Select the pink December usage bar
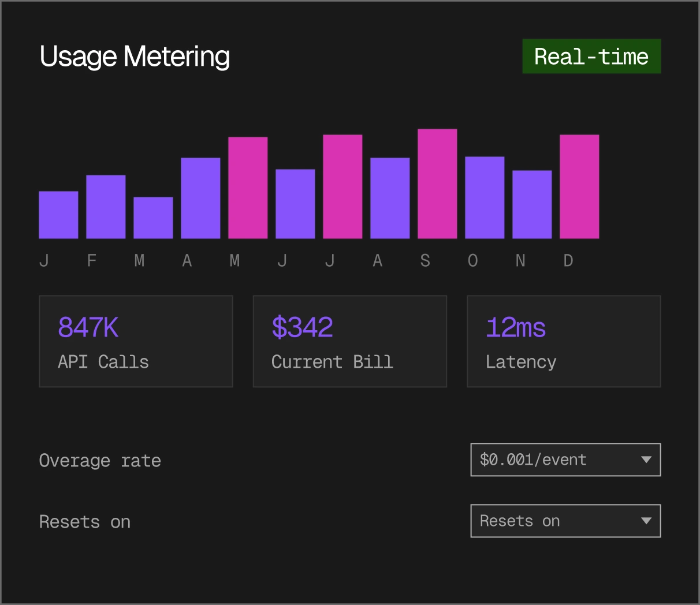 tap(579, 186)
